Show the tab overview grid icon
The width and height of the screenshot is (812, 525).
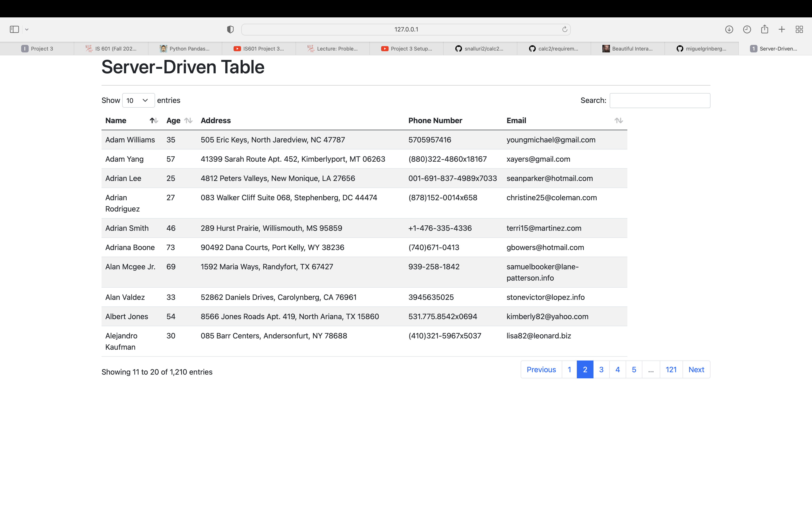(x=799, y=29)
